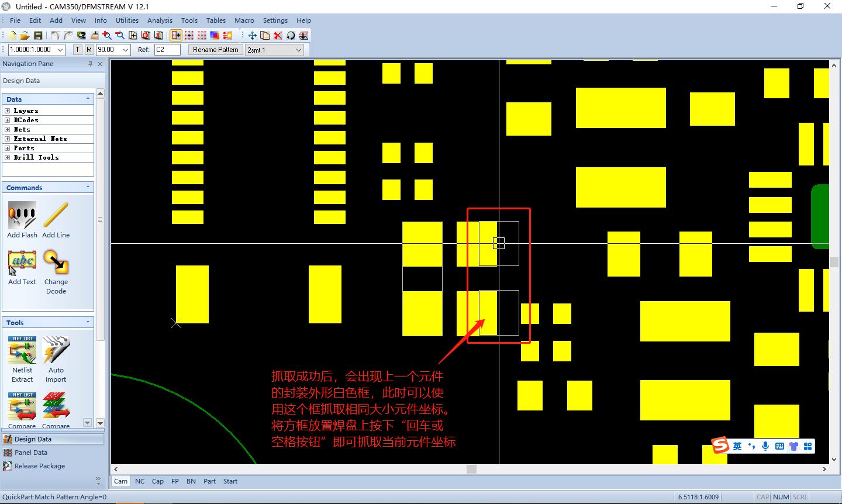Open the 2smt.1 pattern dropdown
This screenshot has height=504, width=842.
click(298, 50)
